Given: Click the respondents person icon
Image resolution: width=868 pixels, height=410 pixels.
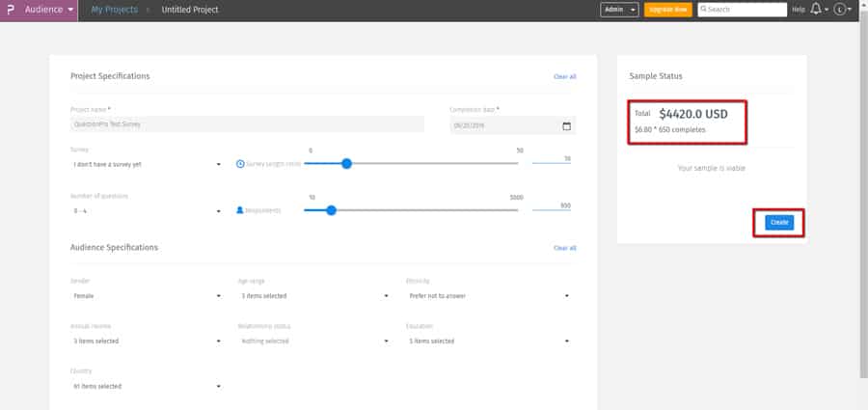Looking at the screenshot, I should point(240,210).
